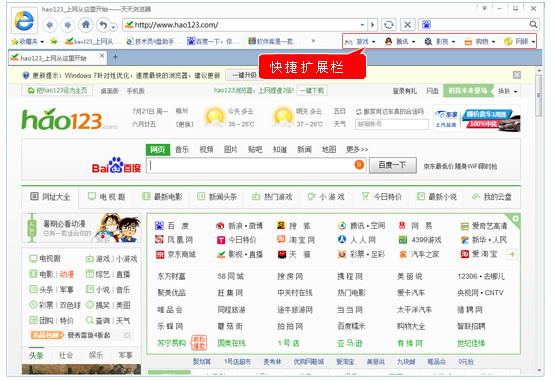This screenshot has width=556, height=381.
Task: Open 凤凰网 link
Action: click(174, 240)
